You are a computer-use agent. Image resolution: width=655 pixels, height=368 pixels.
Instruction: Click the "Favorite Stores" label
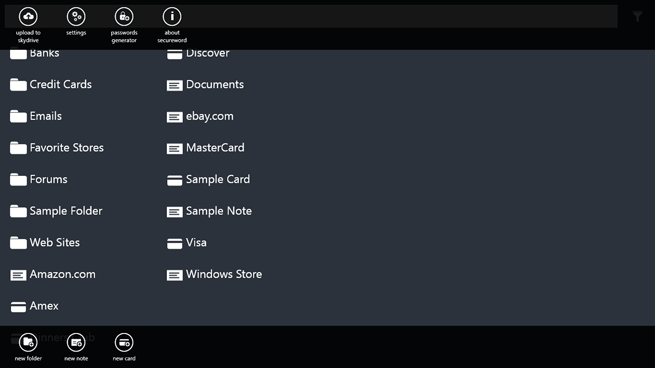[x=66, y=147]
